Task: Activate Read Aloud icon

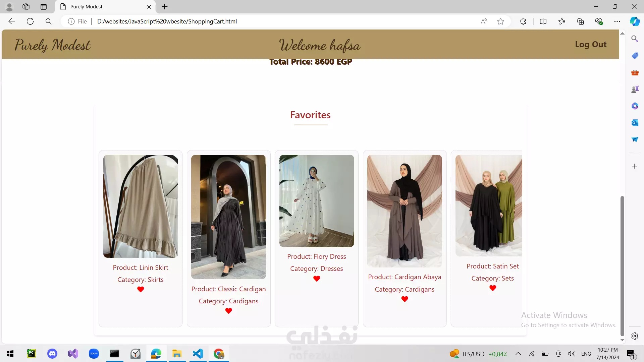Action: (x=484, y=21)
